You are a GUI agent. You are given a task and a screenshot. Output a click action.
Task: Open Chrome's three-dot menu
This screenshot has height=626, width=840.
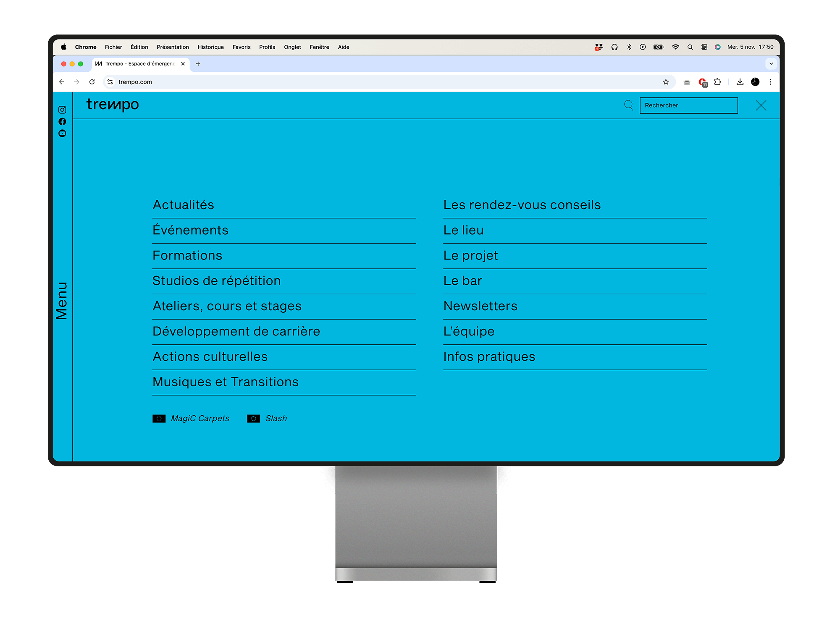770,82
